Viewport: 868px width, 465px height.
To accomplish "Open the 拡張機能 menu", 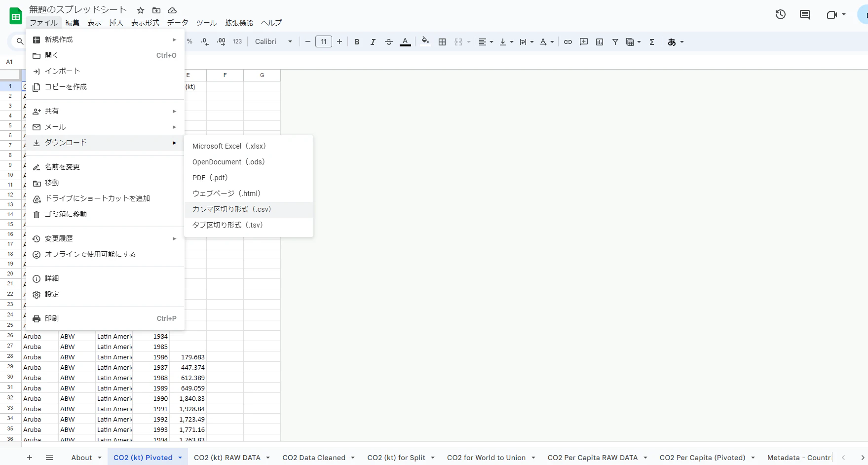I will pyautogui.click(x=239, y=23).
